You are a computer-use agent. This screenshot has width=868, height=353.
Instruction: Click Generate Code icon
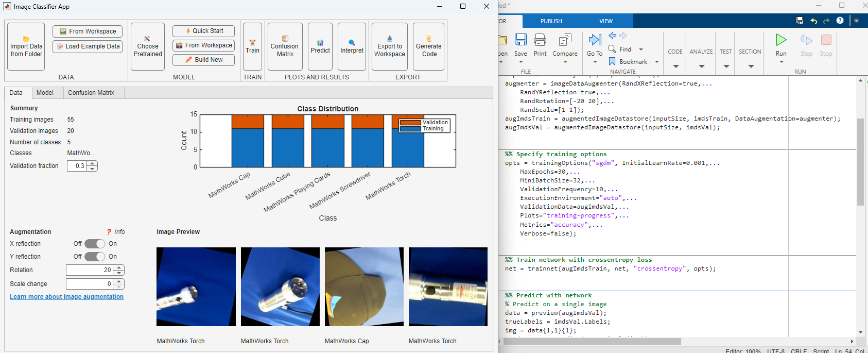pyautogui.click(x=428, y=39)
